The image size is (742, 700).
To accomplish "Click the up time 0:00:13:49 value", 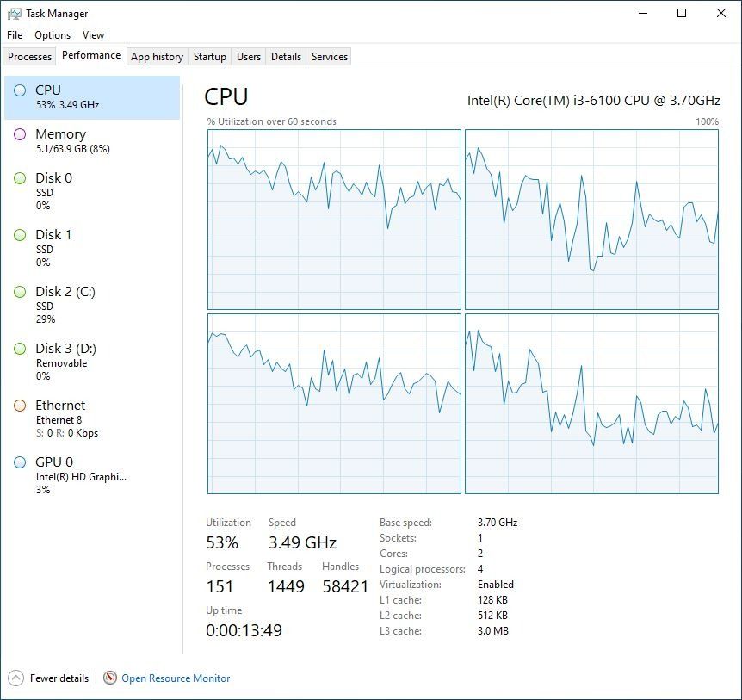I will pyautogui.click(x=244, y=630).
